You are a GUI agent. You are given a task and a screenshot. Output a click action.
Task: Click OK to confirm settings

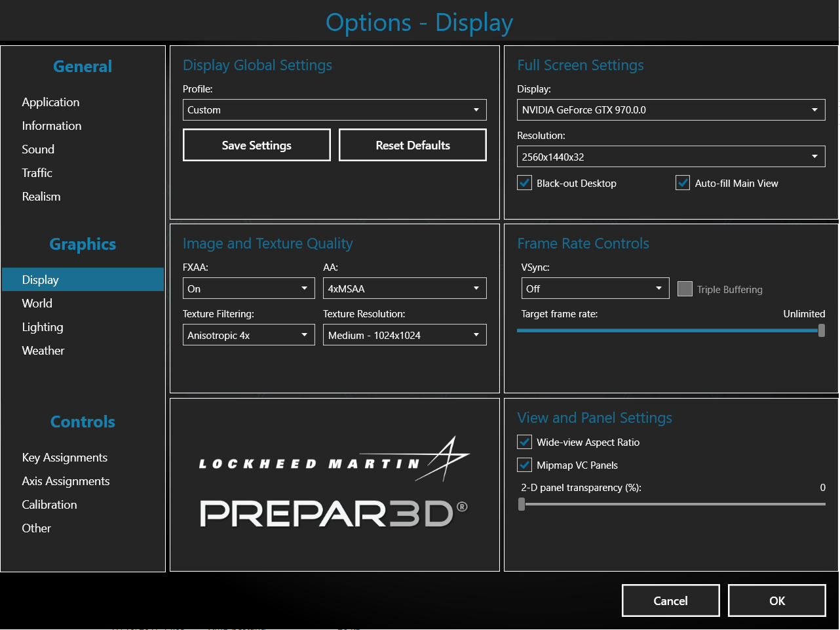pyautogui.click(x=777, y=600)
